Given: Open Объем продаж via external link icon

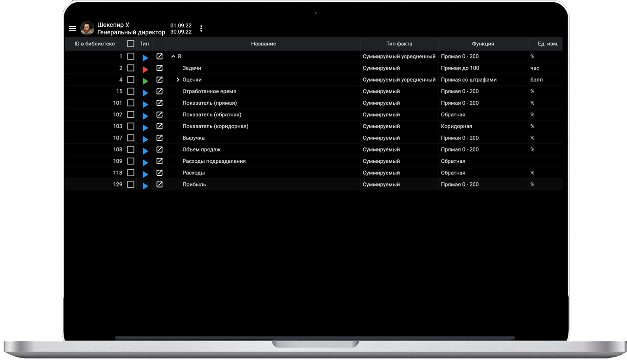Looking at the screenshot, I should click(x=160, y=149).
